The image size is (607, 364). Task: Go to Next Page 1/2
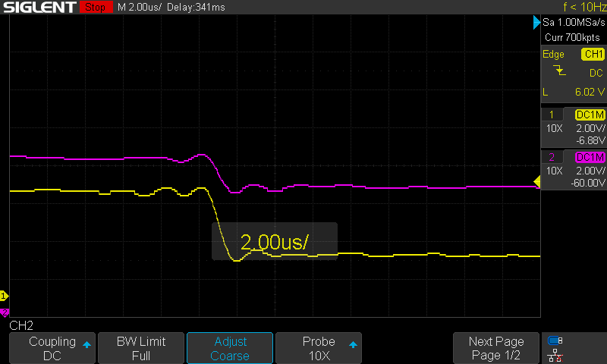click(x=496, y=348)
